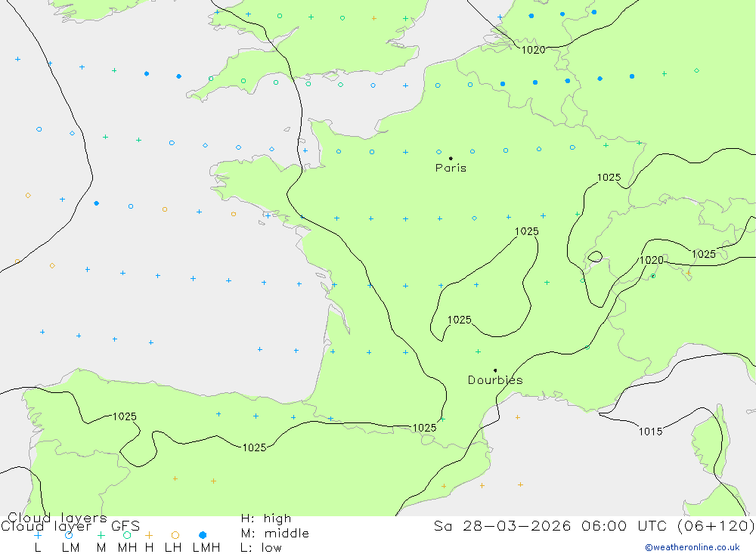Click the GFS model label
Screen dimensions: 756x554
tap(125, 526)
